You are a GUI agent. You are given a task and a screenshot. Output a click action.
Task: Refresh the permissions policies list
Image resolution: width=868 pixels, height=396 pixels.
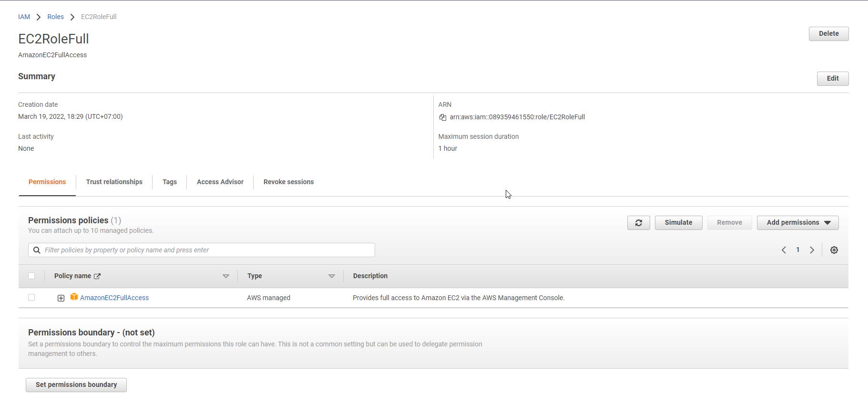pyautogui.click(x=638, y=223)
